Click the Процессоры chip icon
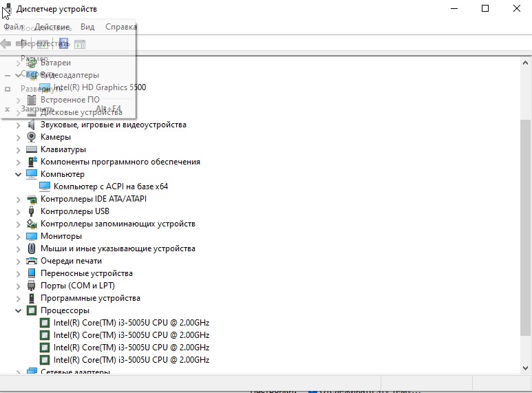This screenshot has width=532, height=393. pyautogui.click(x=32, y=310)
